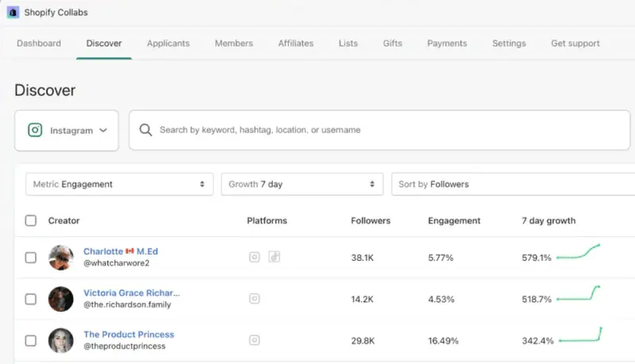
Task: Open the Sort by Followers dropdown
Action: pyautogui.click(x=513, y=185)
